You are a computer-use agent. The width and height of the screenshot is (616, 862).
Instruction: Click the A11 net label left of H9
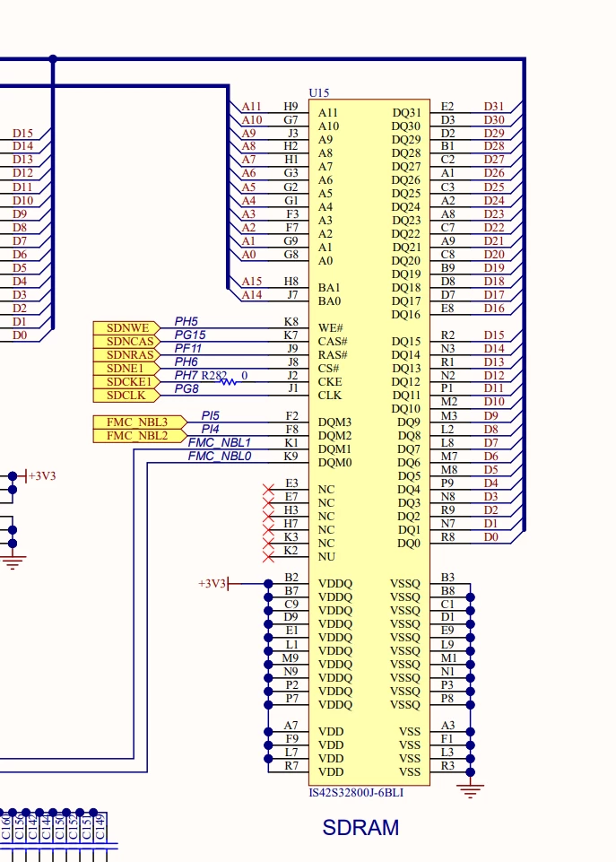[x=252, y=106]
